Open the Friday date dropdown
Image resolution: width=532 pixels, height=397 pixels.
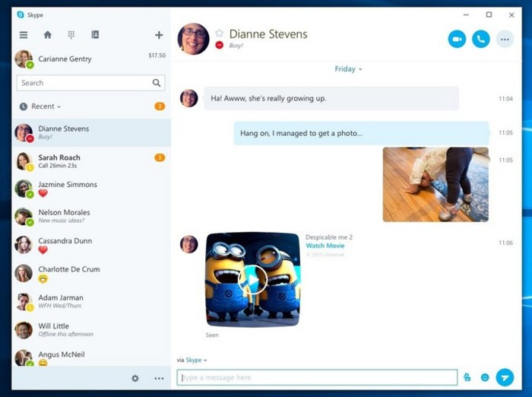click(348, 69)
